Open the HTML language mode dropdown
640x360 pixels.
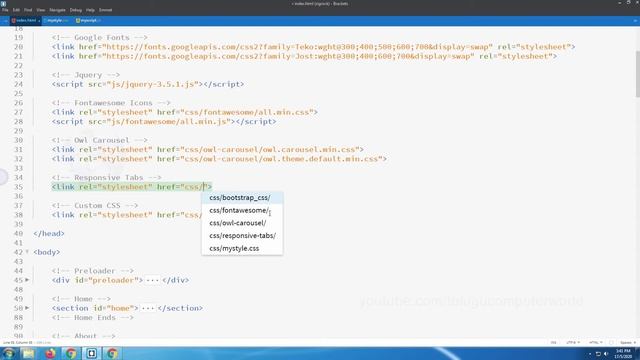pos(596,342)
